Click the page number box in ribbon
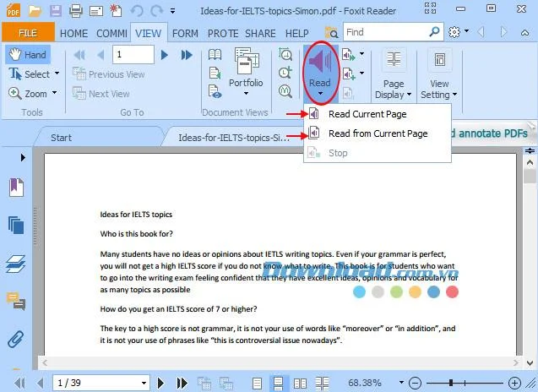Image resolution: width=538 pixels, height=392 pixels. (133, 54)
